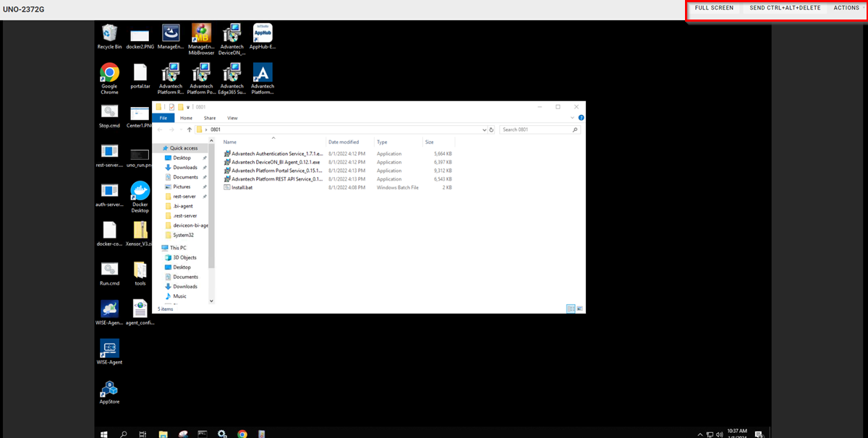This screenshot has height=438, width=868.
Task: Click the SEND CTRL+ALT+DELETE button
Action: tap(786, 8)
